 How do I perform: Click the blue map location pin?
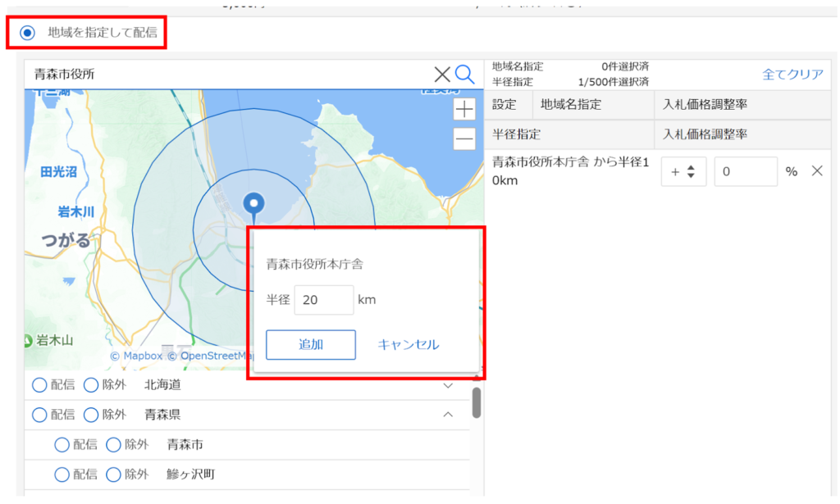point(255,203)
